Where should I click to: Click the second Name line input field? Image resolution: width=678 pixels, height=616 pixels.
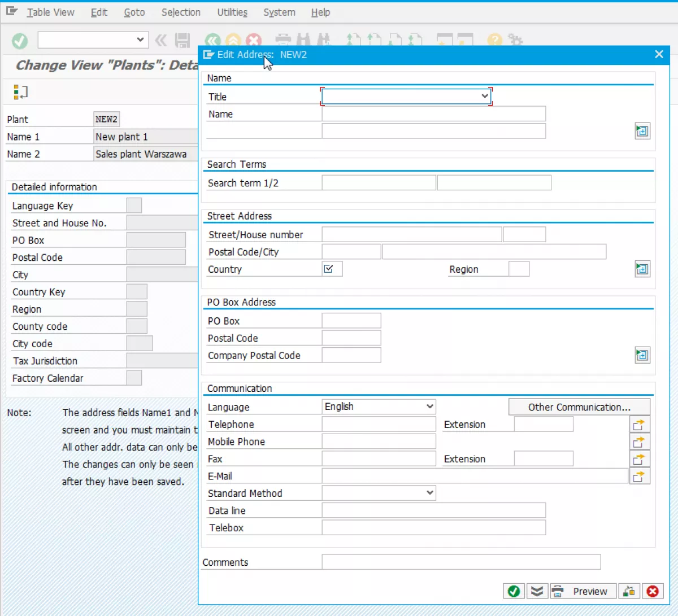pos(434,131)
